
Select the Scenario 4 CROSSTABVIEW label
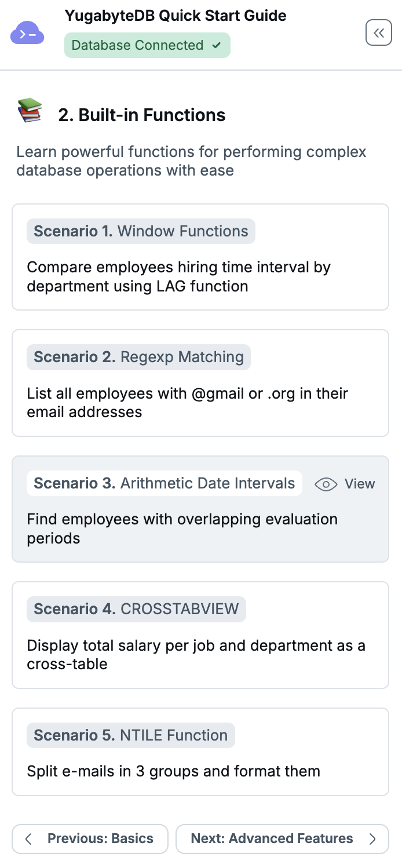pyautogui.click(x=136, y=609)
